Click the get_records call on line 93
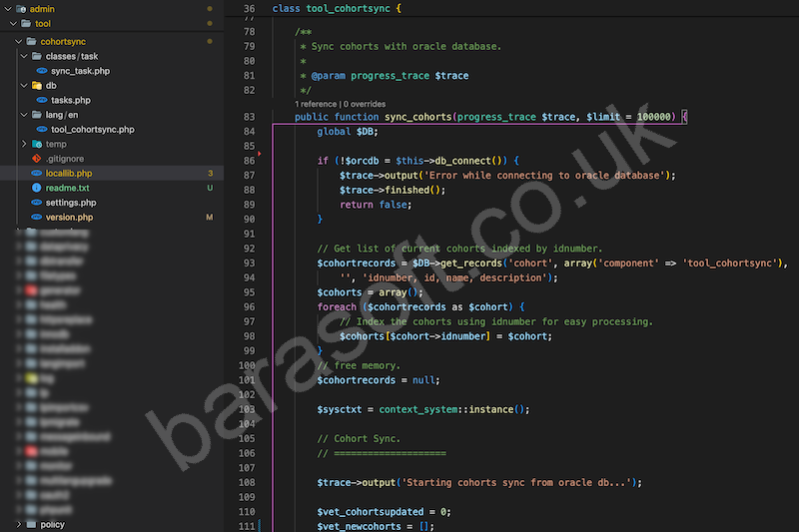This screenshot has height=532, width=799. coord(470,264)
